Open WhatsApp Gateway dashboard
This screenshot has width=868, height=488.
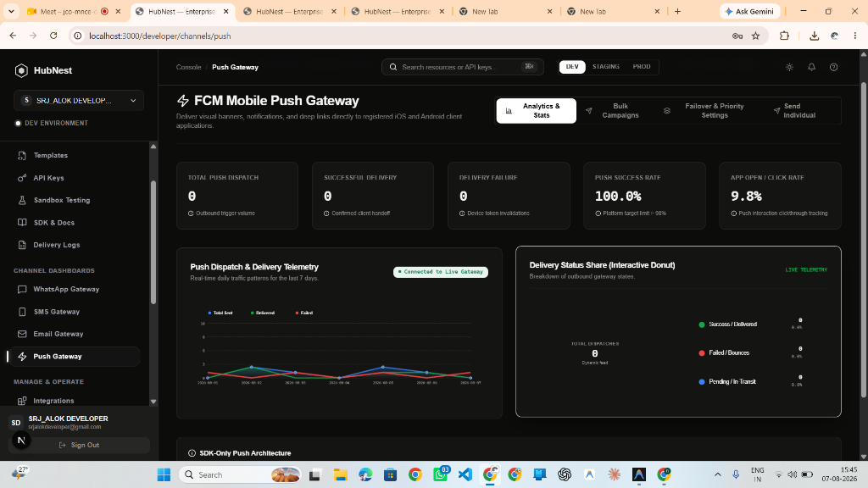(66, 290)
